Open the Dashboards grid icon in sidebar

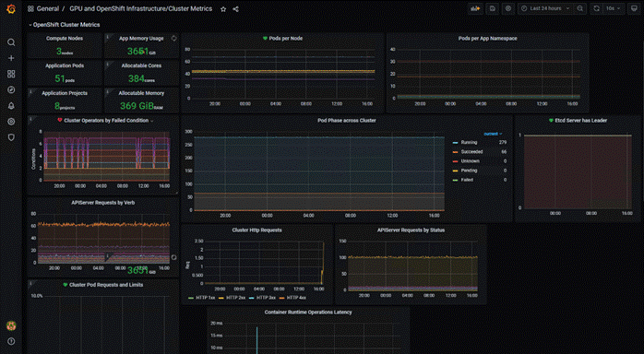11,74
